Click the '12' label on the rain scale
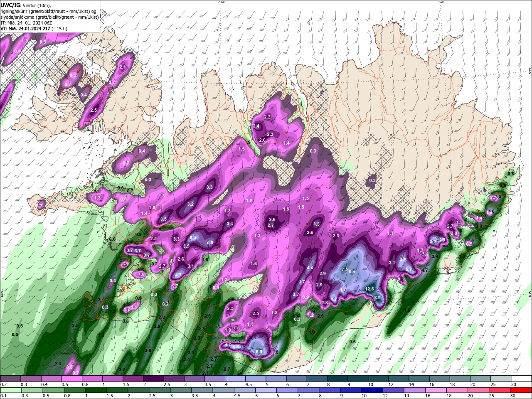 click(x=386, y=396)
